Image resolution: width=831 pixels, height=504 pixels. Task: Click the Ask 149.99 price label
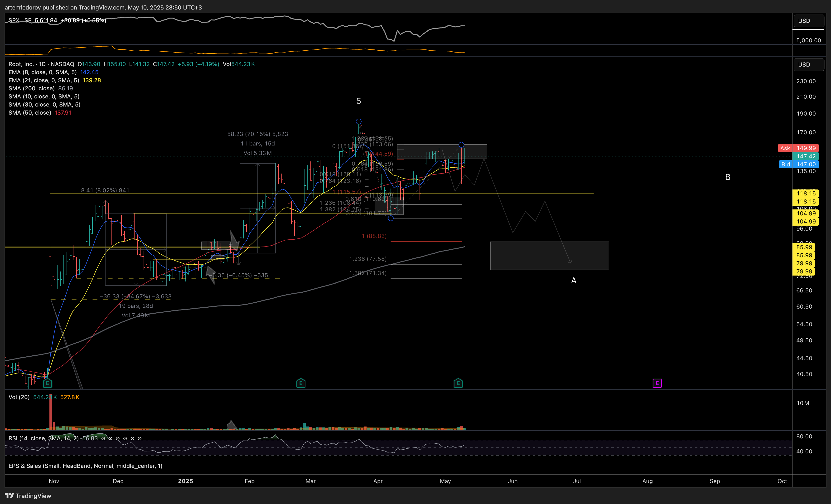click(798, 148)
